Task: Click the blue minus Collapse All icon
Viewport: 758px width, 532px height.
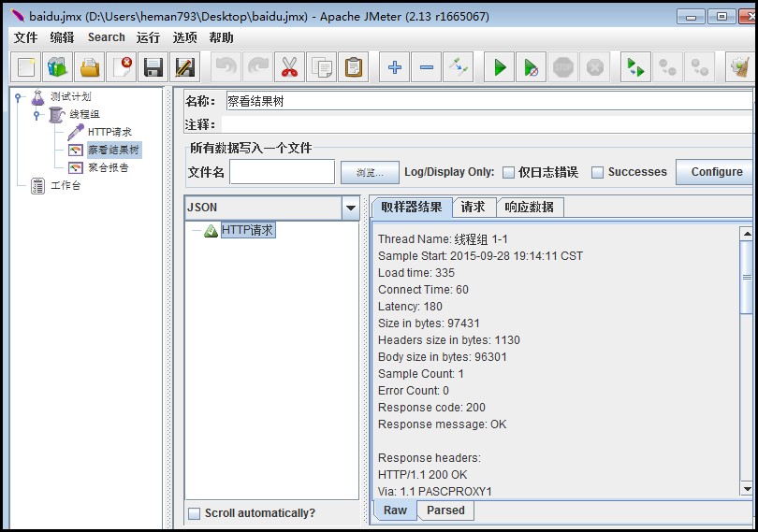Action: (x=427, y=67)
